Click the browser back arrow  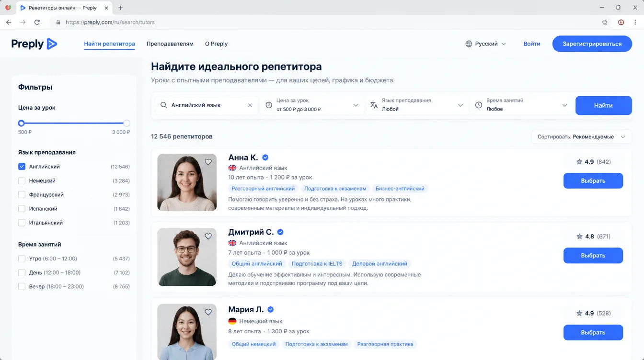9,22
